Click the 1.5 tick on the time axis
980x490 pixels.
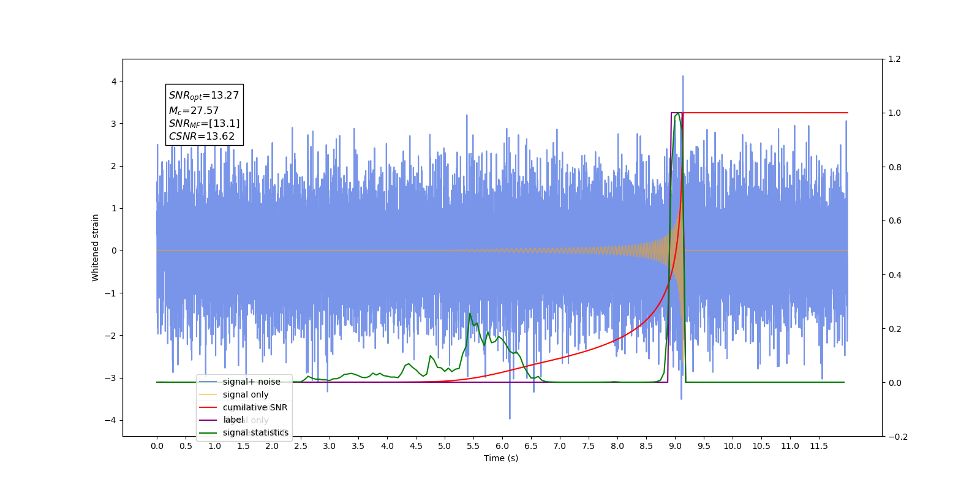coord(243,446)
